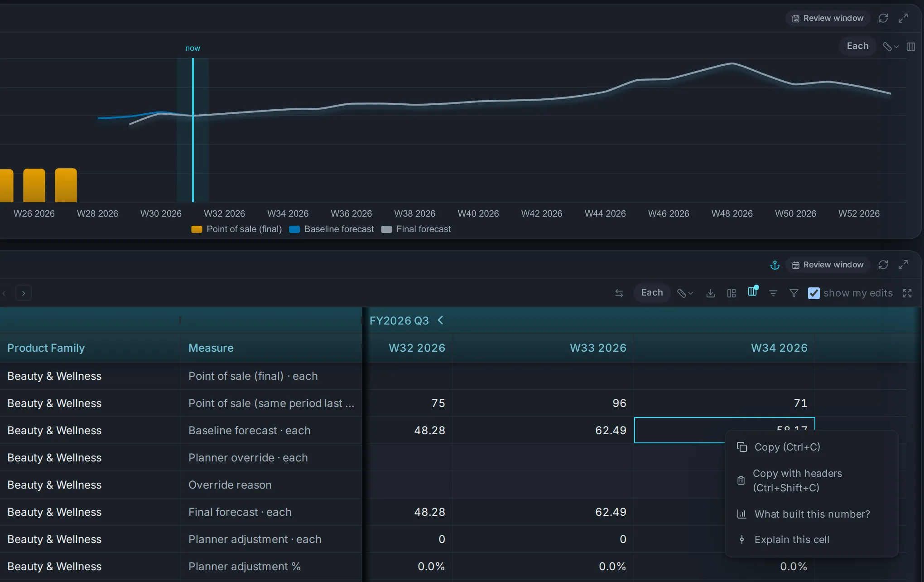Toggle Final forecast legend entry

416,229
